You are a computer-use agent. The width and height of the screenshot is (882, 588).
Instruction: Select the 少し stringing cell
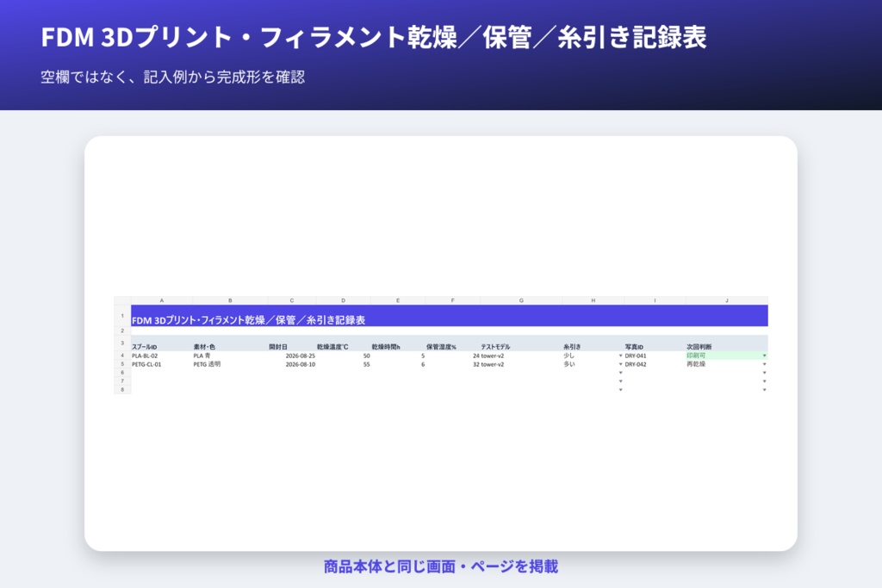point(593,356)
